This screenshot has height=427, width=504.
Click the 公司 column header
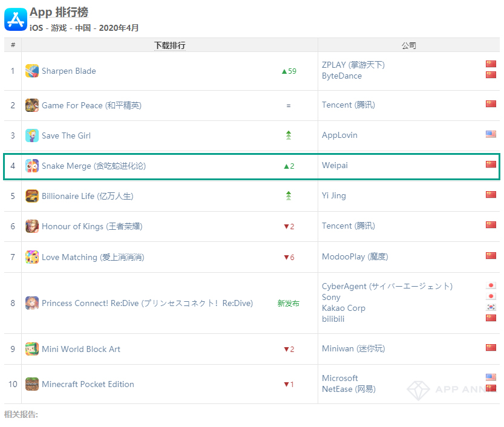pos(409,45)
